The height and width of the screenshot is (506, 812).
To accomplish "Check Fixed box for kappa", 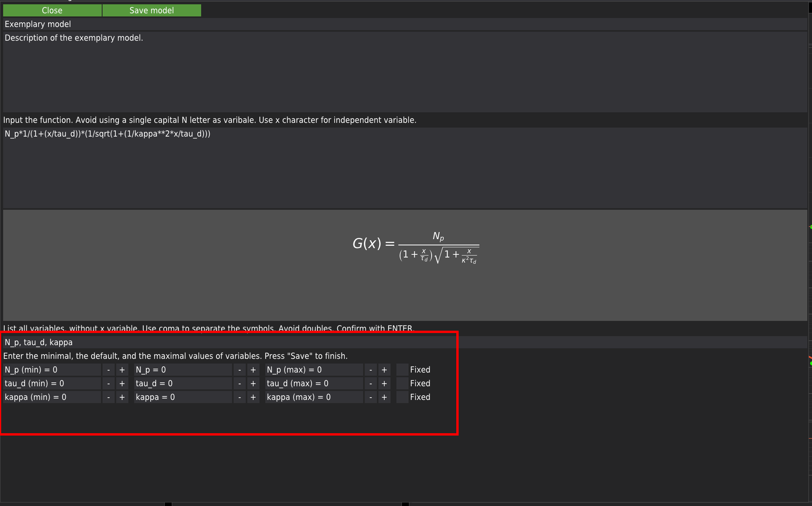I will (x=402, y=397).
